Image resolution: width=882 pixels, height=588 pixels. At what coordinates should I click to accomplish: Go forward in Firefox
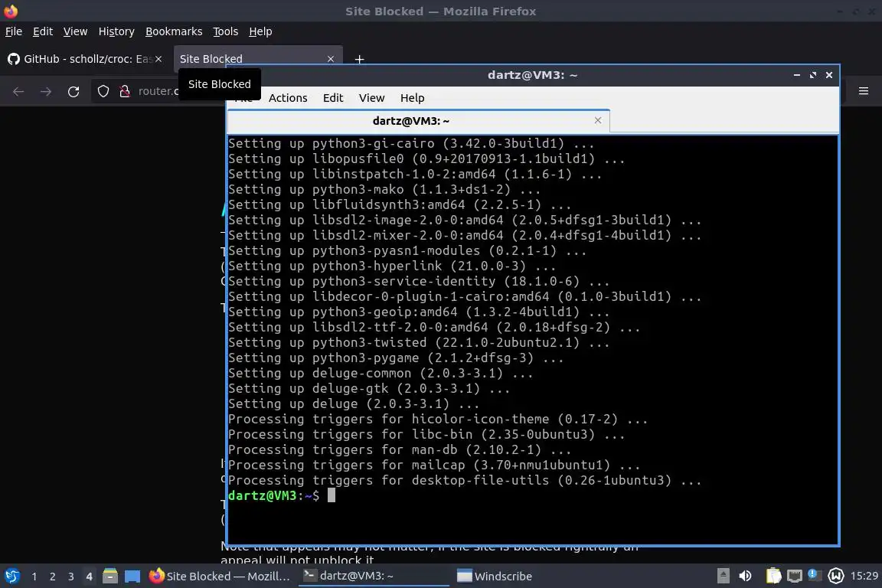(46, 91)
